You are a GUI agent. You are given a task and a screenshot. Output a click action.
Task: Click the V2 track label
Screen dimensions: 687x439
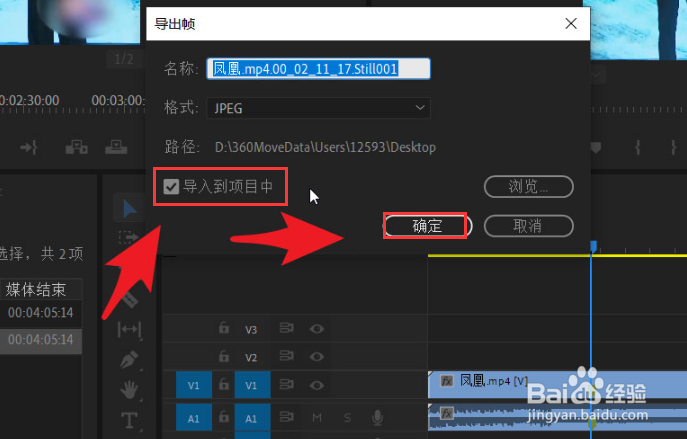(x=251, y=358)
